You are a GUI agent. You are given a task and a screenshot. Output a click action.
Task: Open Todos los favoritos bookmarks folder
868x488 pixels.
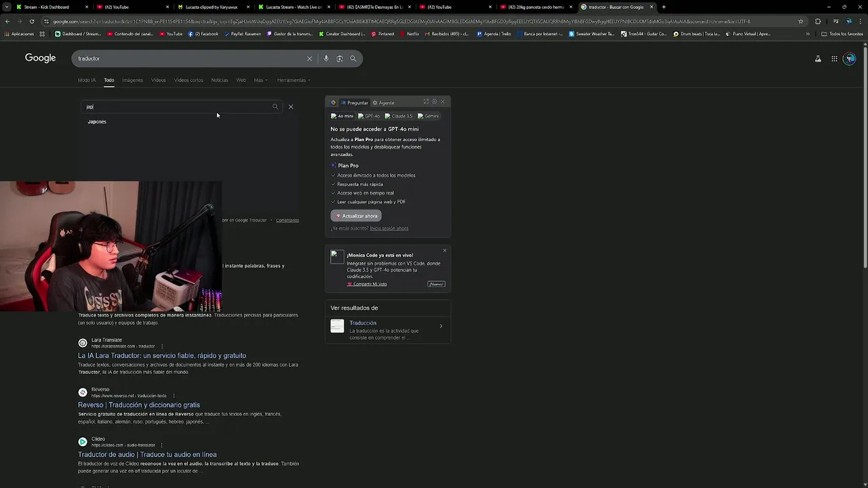coord(842,34)
